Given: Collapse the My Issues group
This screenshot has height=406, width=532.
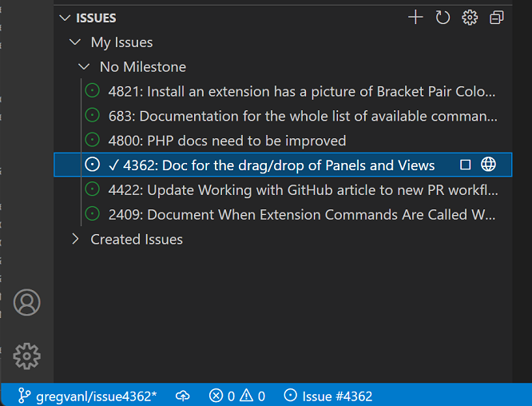Looking at the screenshot, I should (75, 42).
